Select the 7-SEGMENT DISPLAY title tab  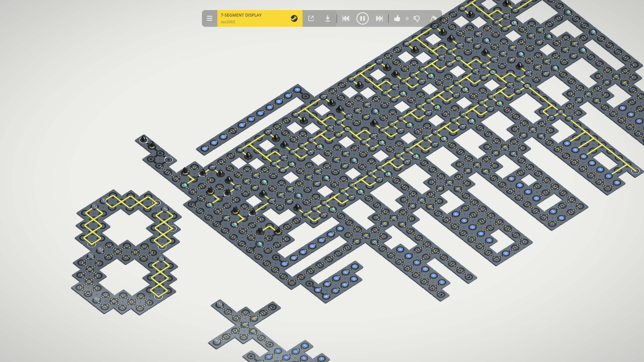point(241,15)
